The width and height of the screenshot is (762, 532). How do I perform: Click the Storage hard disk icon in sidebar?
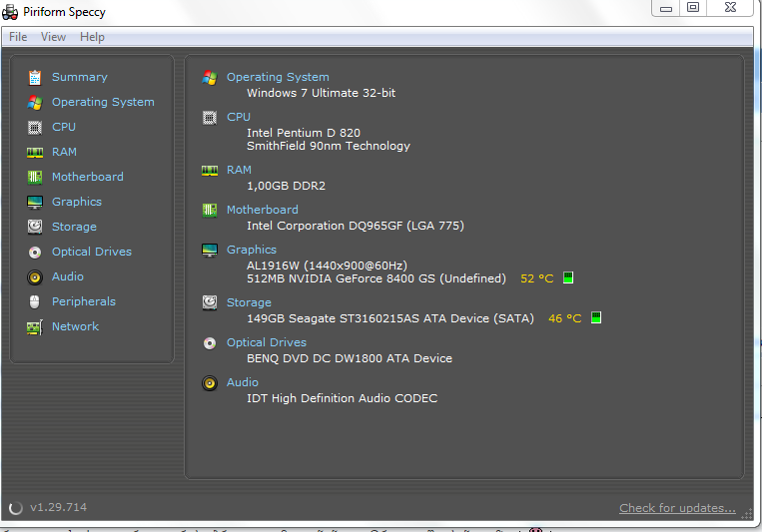click(35, 227)
